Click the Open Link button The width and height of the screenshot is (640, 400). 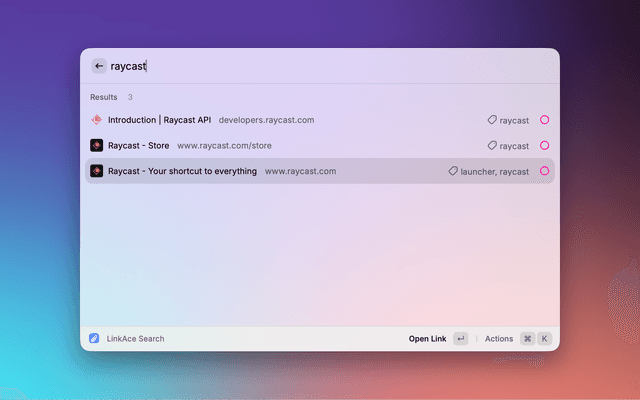pyautogui.click(x=427, y=339)
